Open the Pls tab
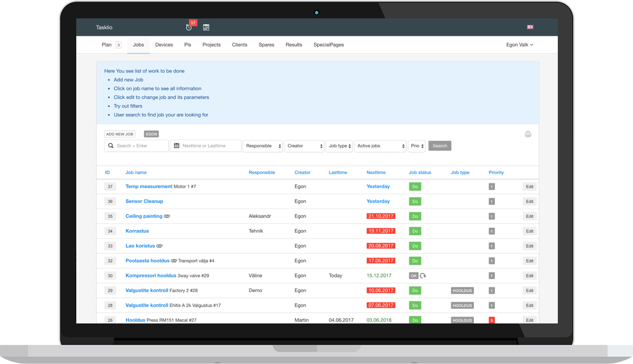Image resolution: width=633 pixels, height=364 pixels. click(x=188, y=45)
